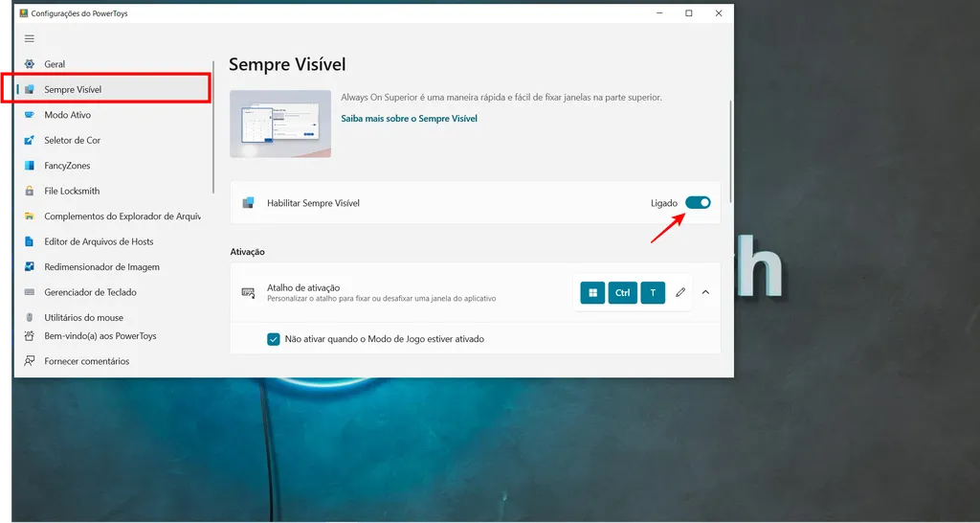
Task: Click the File Locksmith padlock icon
Action: pyautogui.click(x=30, y=192)
